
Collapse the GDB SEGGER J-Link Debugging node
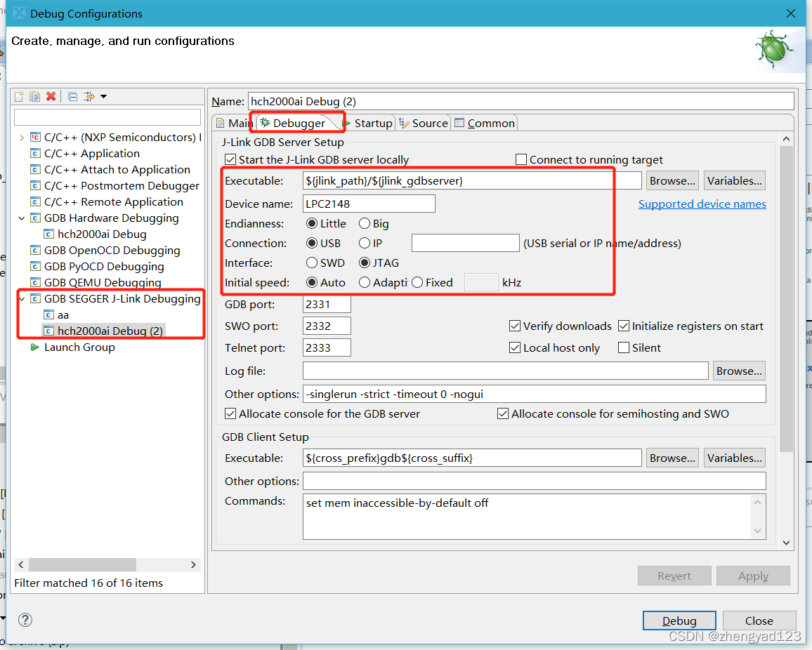pos(22,299)
